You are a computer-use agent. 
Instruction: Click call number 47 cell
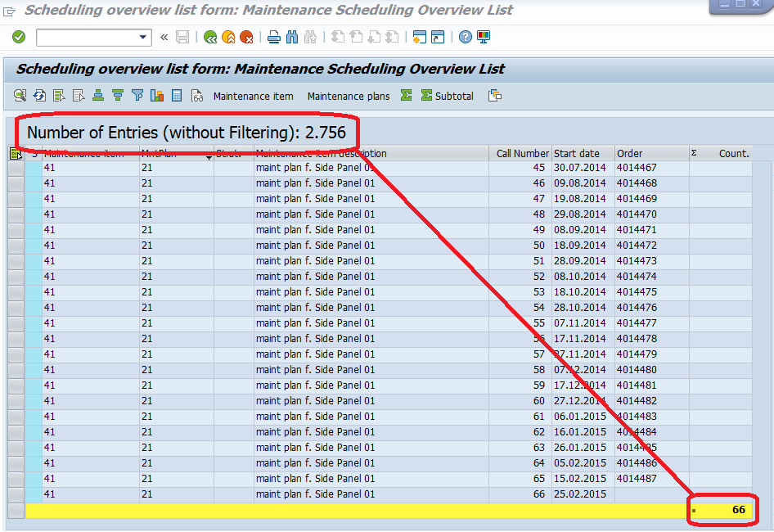click(520, 199)
